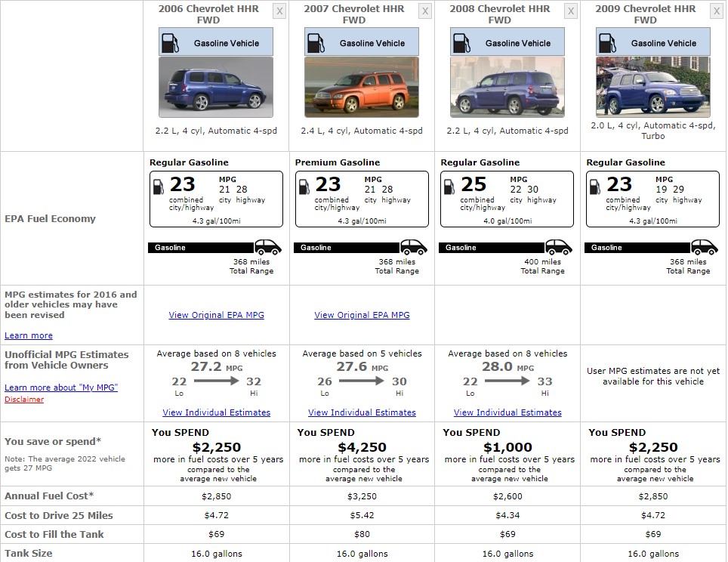Click car range icon for 2008 HHR
Image resolution: width=728 pixels, height=562 pixels.
(x=559, y=247)
